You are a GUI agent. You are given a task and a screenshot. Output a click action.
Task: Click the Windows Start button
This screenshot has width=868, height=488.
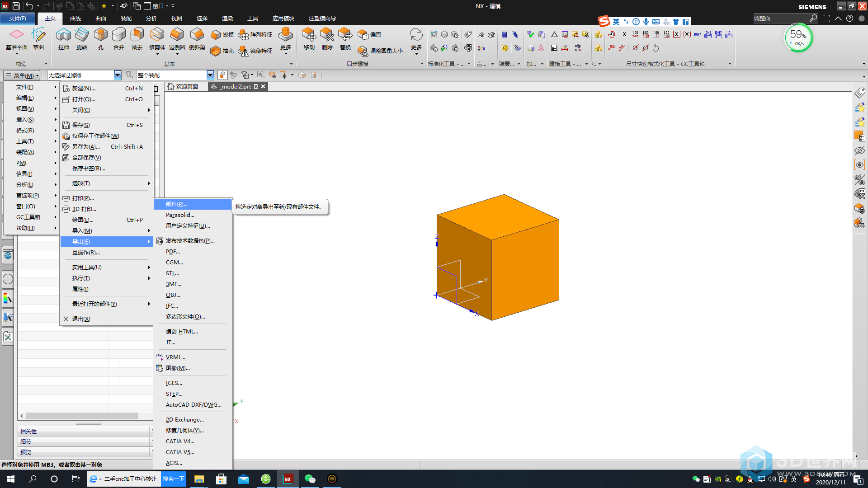[x=11, y=479]
